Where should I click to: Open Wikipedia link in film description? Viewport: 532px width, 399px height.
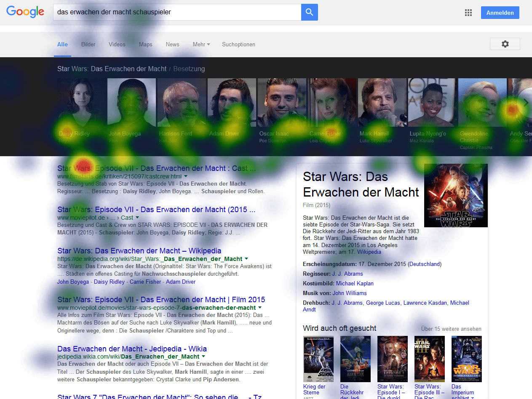coord(369,252)
